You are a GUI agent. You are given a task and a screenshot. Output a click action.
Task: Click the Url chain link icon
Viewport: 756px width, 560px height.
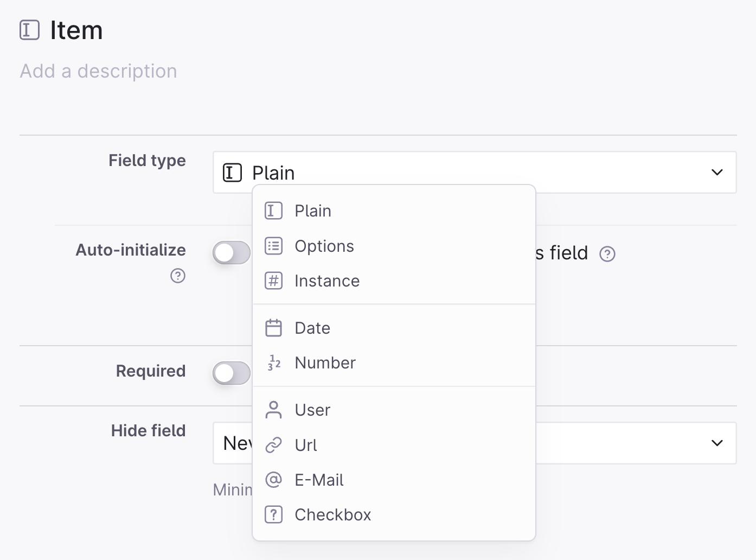(273, 445)
